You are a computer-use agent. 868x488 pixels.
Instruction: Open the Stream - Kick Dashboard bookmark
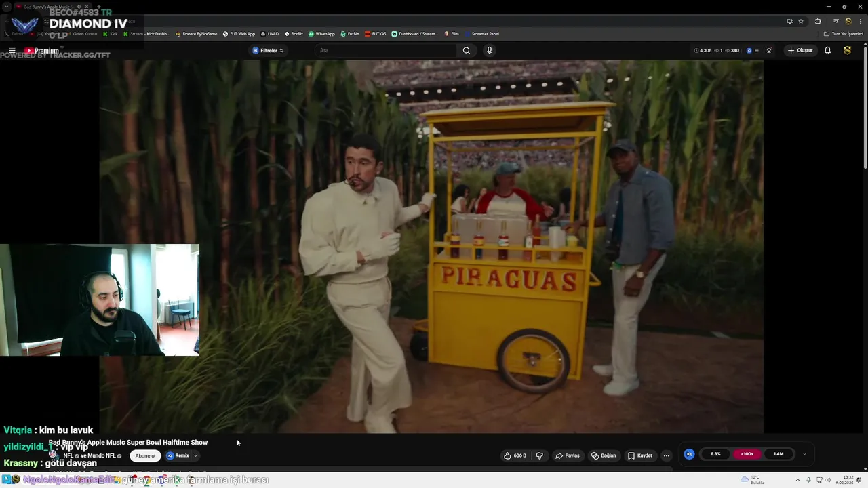(x=146, y=34)
